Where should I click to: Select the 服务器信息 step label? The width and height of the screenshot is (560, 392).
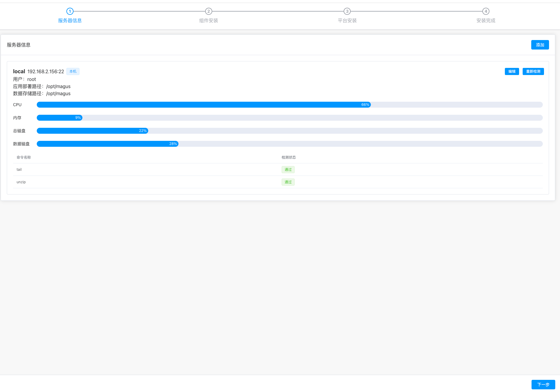click(70, 20)
